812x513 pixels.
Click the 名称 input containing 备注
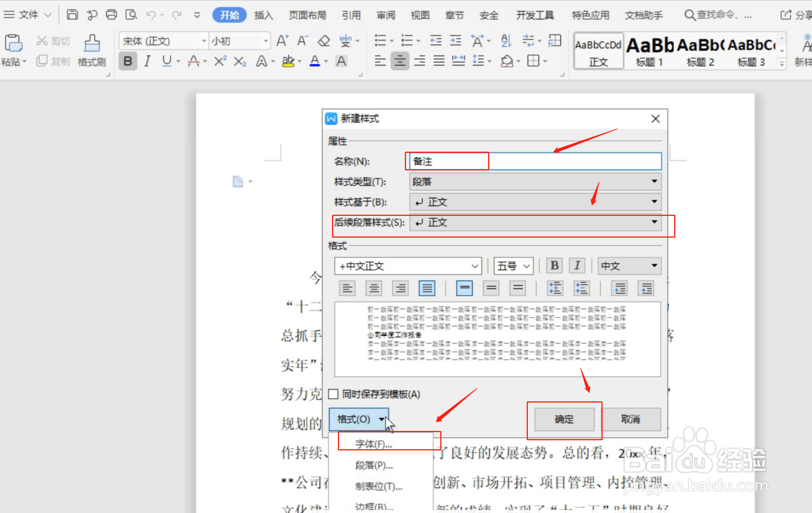tap(447, 161)
